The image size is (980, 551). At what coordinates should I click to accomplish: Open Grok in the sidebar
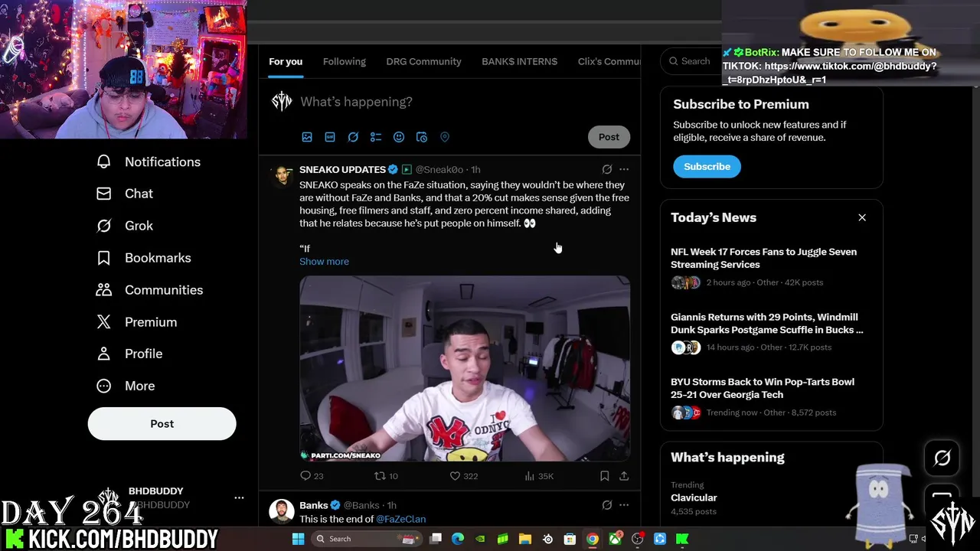coord(126,226)
